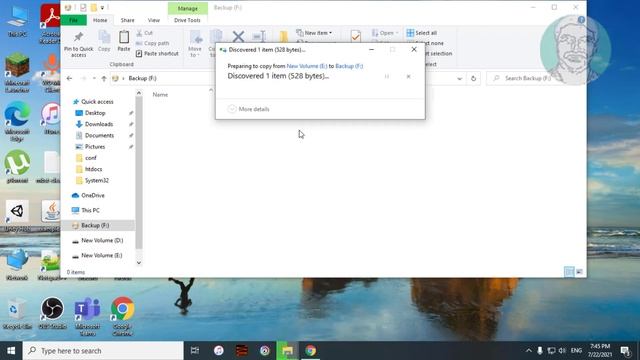This screenshot has height=360, width=640.
Task: Select System32 folder in sidebar
Action: coord(97,180)
